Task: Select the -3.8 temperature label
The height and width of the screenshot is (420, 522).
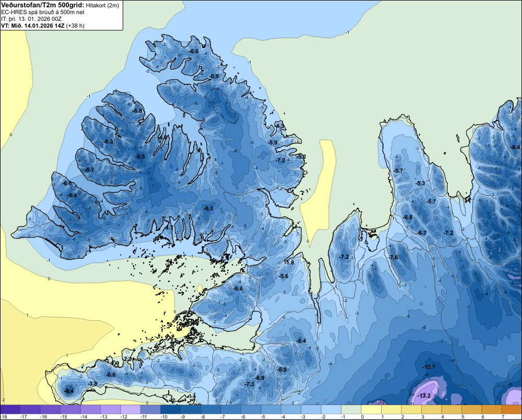Action: click(92, 383)
